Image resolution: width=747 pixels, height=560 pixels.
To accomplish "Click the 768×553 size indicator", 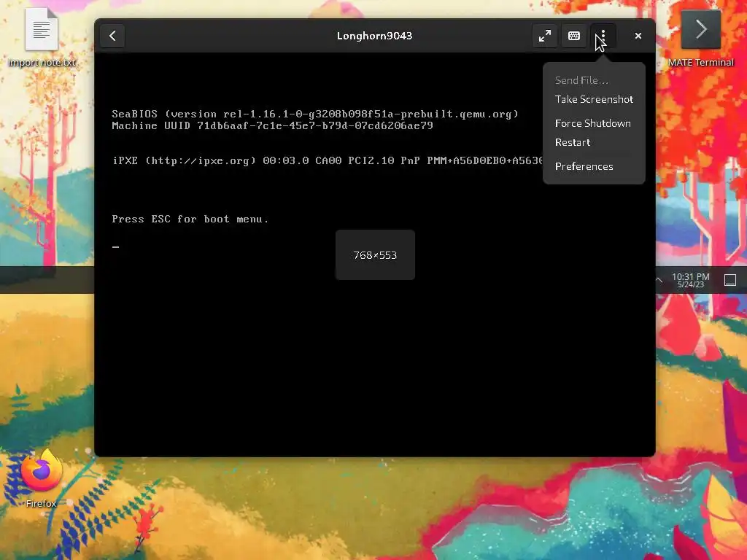I will click(x=375, y=254).
